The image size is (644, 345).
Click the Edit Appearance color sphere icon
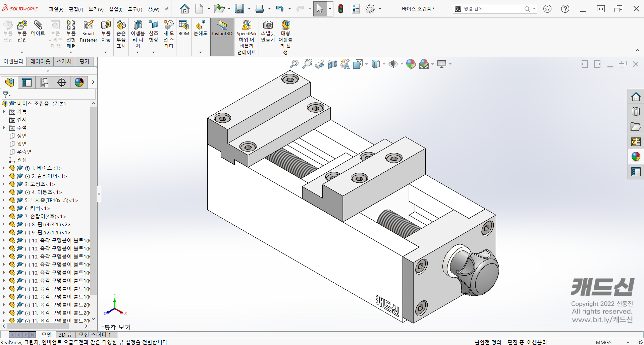(x=411, y=64)
